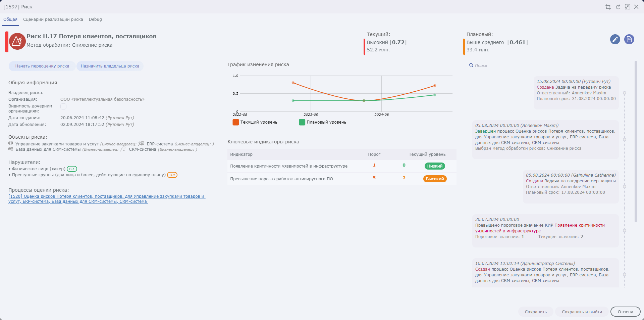Screen dimensions: 644x320
Task: Click the icon before База данных для CRM-системы
Action: tap(11, 149)
